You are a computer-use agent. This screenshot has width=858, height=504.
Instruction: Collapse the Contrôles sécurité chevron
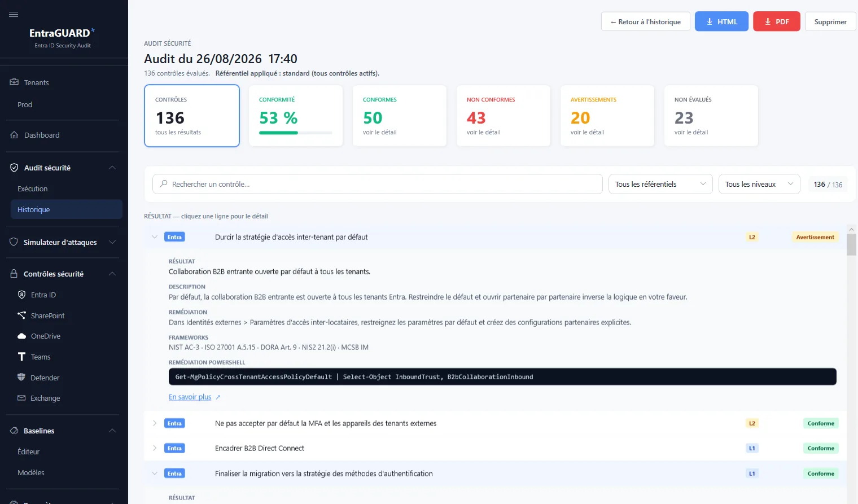click(112, 274)
